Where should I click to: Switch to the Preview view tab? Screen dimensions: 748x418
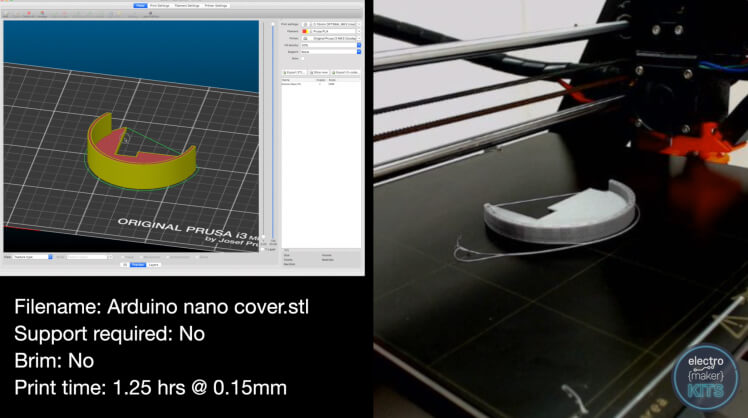(x=138, y=265)
